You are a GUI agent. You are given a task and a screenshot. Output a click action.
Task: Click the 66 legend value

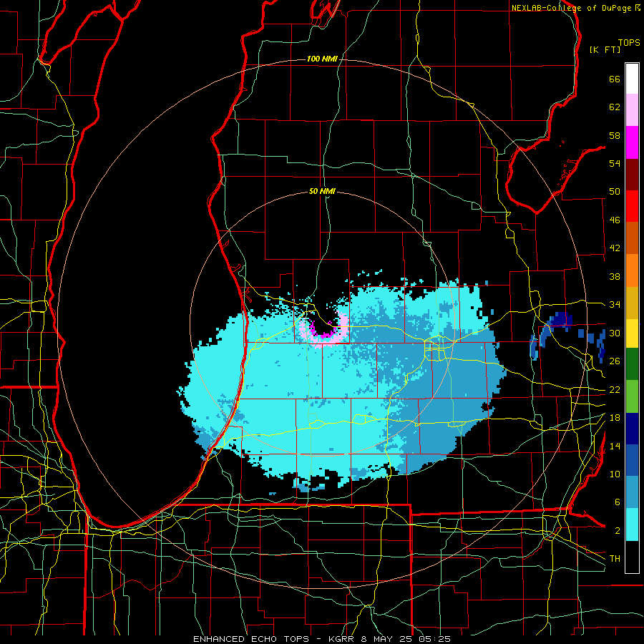[x=615, y=79]
